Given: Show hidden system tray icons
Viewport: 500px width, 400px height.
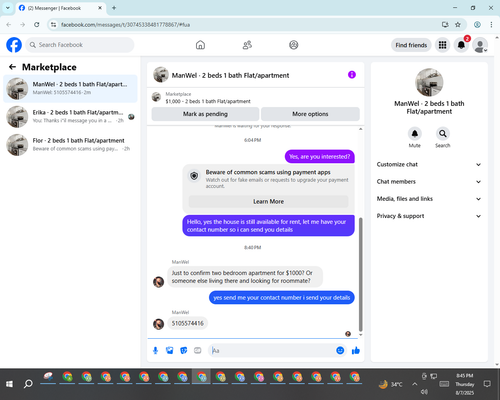Looking at the screenshot, I should click(414, 384).
